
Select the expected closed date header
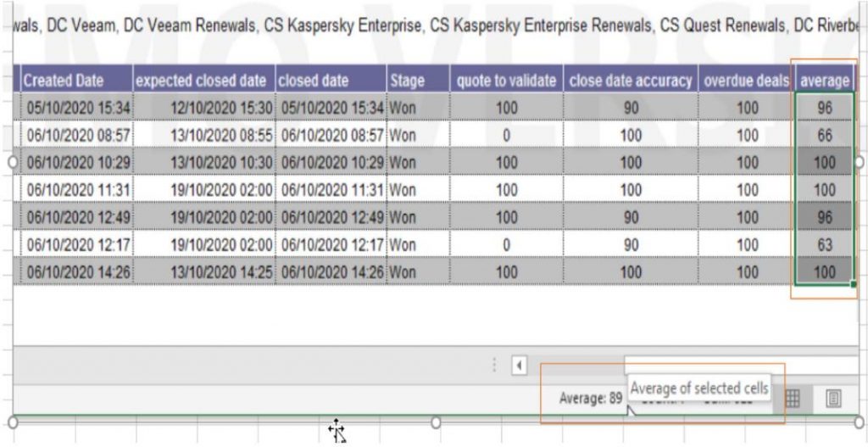coord(203,81)
